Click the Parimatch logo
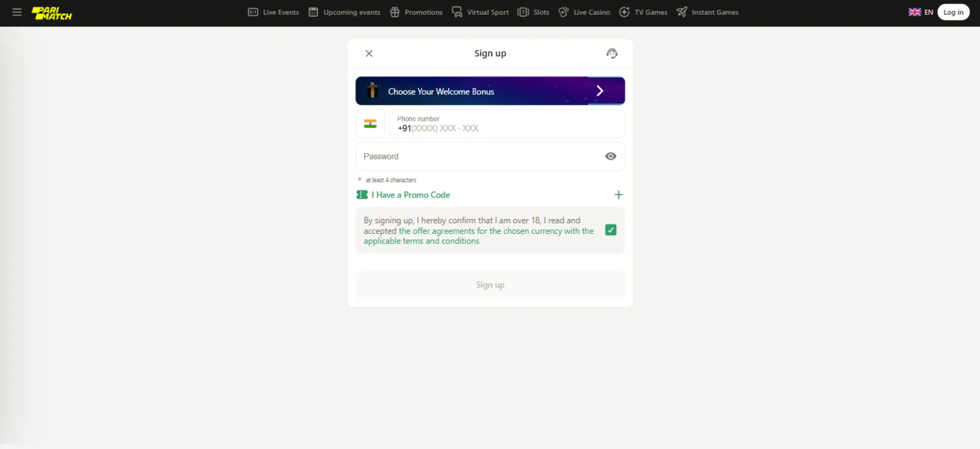The width and height of the screenshot is (980, 449). click(52, 13)
